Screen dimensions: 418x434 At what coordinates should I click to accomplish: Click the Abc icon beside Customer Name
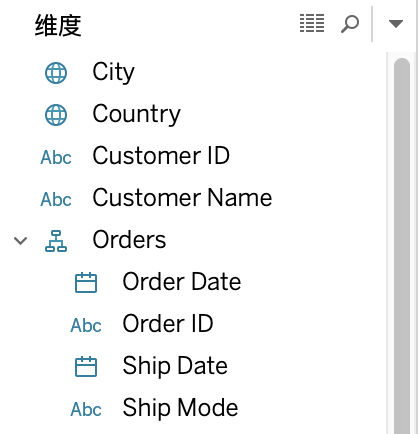tap(56, 199)
